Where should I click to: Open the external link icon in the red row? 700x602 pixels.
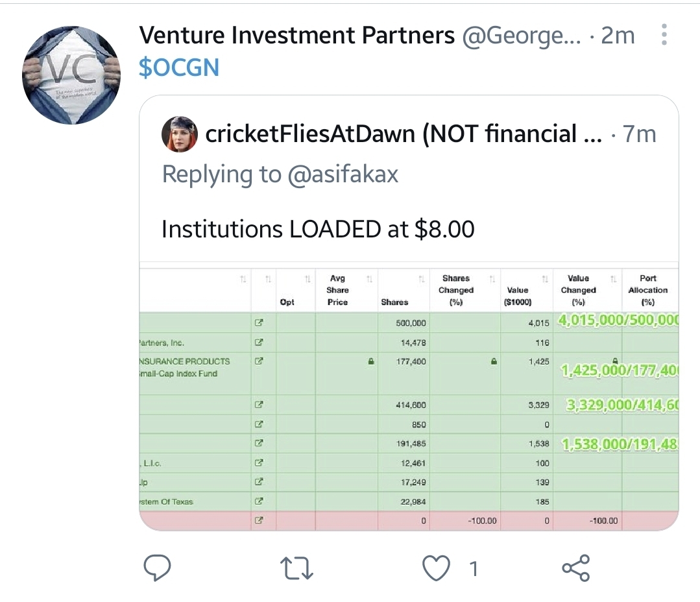[258, 520]
